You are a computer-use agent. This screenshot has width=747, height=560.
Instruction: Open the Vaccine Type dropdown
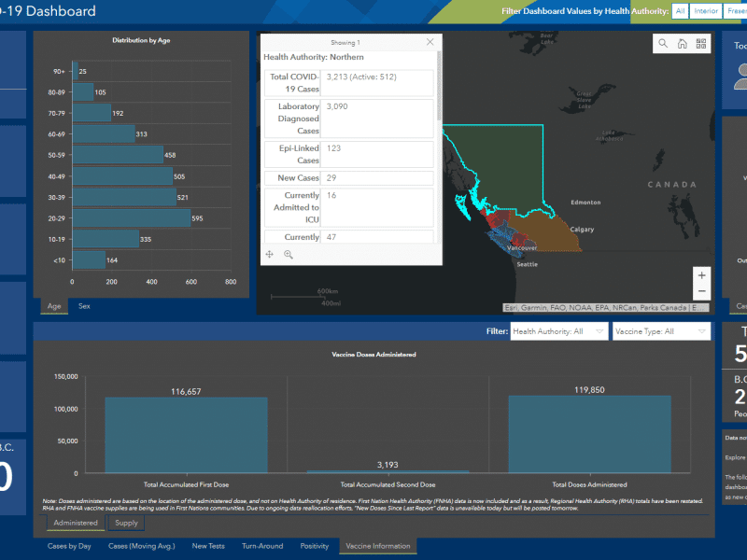coord(661,331)
